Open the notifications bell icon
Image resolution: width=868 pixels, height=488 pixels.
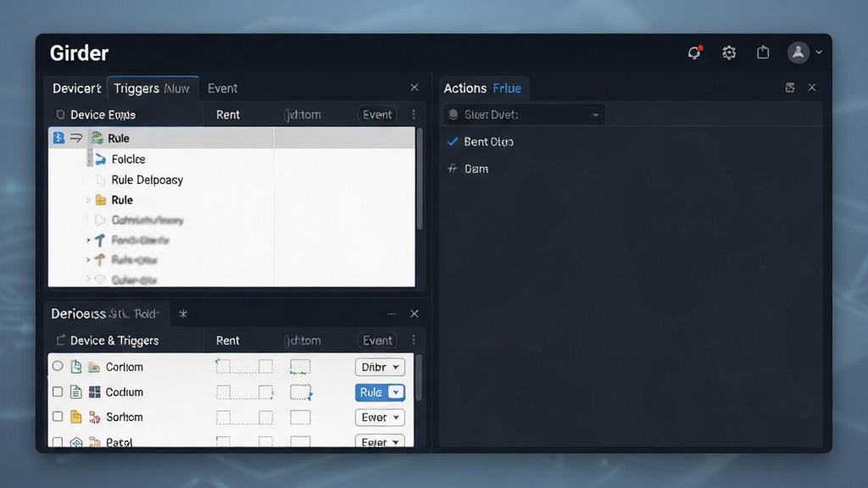(x=694, y=53)
